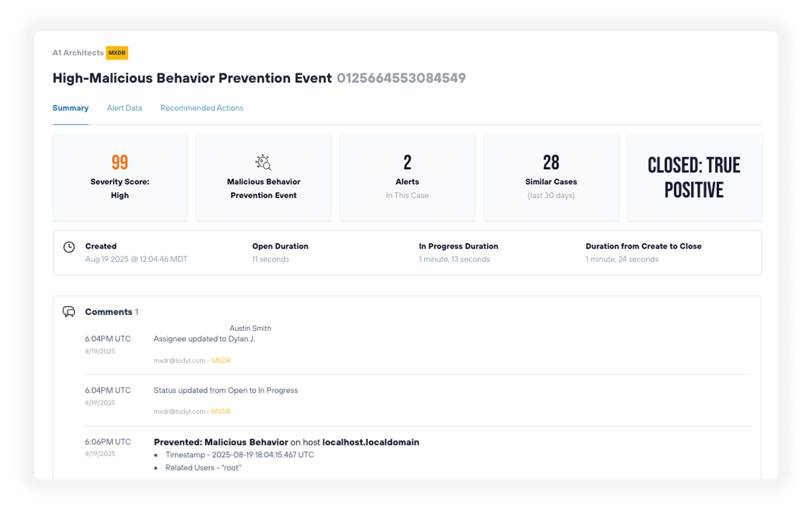
Task: Click the Related Users "root" line
Action: click(x=203, y=467)
